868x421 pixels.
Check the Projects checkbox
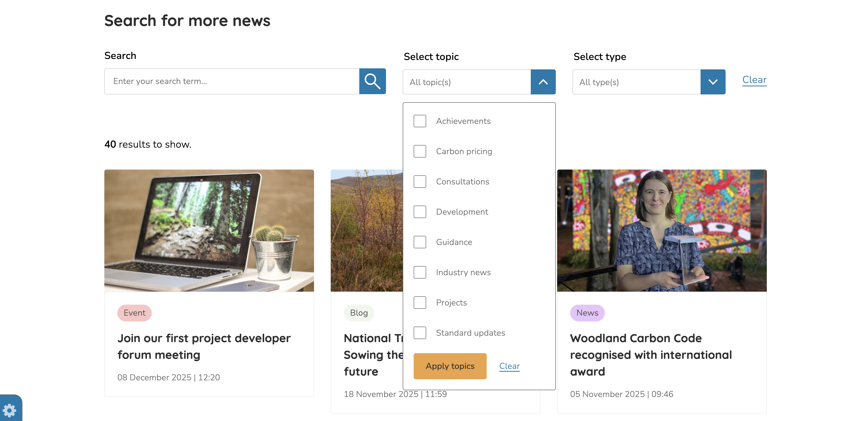420,303
